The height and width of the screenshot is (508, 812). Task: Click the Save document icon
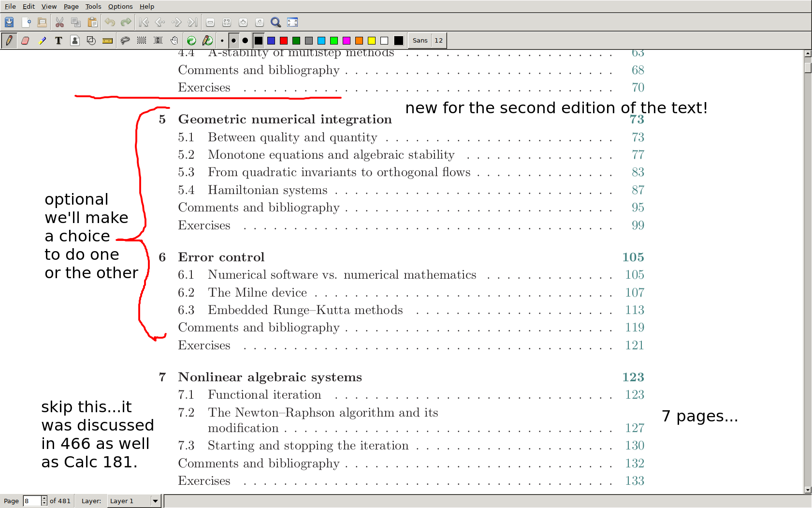pyautogui.click(x=9, y=22)
